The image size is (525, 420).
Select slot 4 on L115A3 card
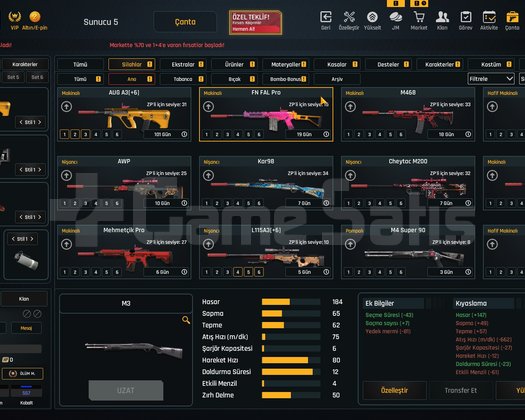238,272
